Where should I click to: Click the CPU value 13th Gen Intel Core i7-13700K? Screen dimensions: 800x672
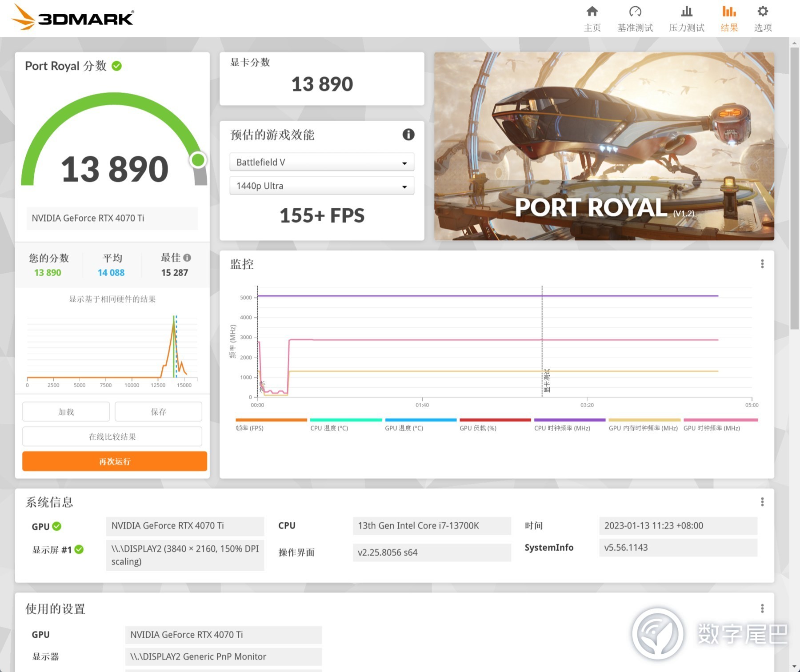pyautogui.click(x=432, y=526)
